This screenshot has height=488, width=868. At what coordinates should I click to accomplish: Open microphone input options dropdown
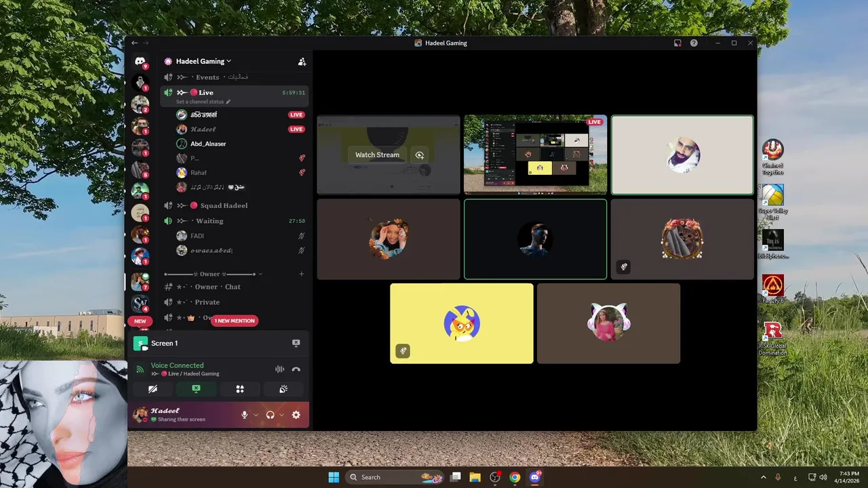256,415
